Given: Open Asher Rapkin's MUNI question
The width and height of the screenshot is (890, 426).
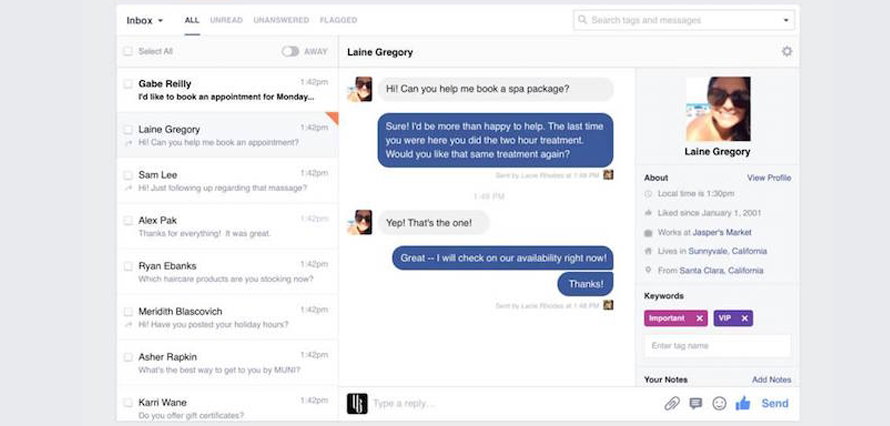Looking at the screenshot, I should pyautogui.click(x=228, y=363).
